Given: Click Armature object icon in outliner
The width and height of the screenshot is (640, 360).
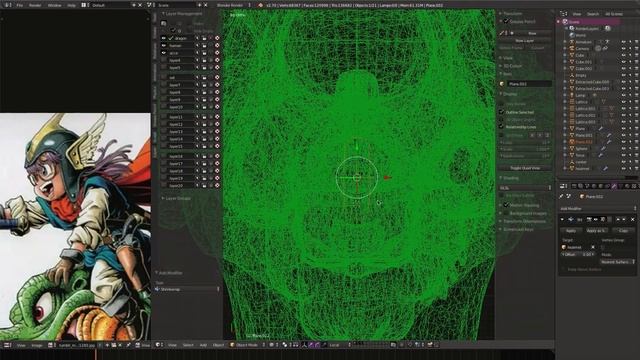Looking at the screenshot, I should coord(572,42).
